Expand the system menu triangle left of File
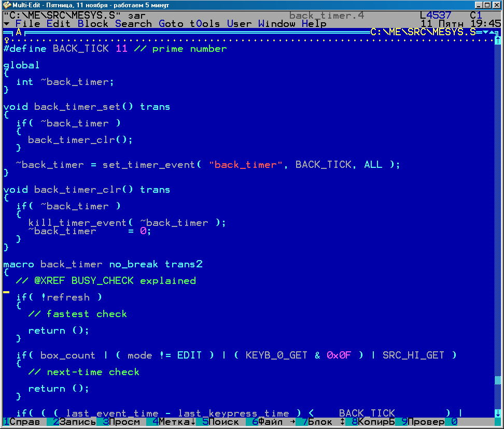The height and width of the screenshot is (429, 504). tap(6, 24)
